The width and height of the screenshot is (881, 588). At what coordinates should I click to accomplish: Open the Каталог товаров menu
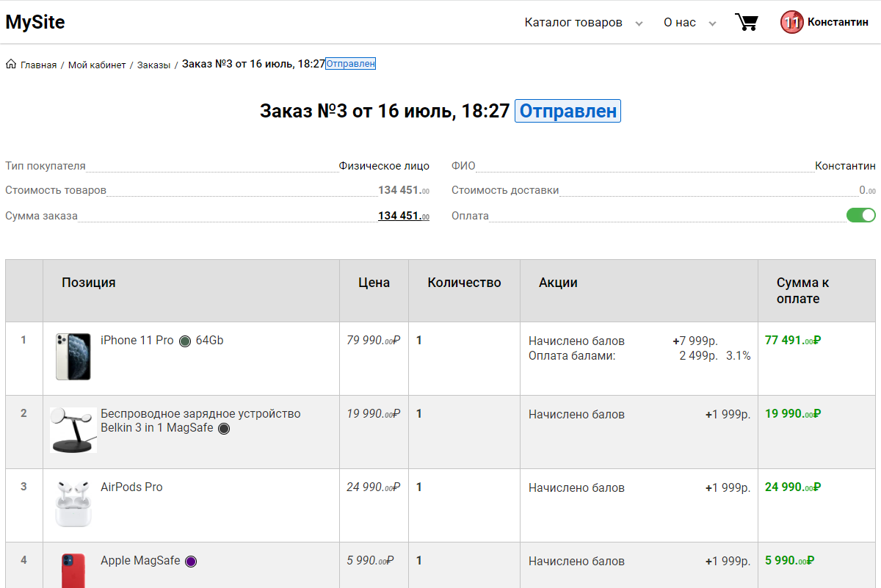573,23
